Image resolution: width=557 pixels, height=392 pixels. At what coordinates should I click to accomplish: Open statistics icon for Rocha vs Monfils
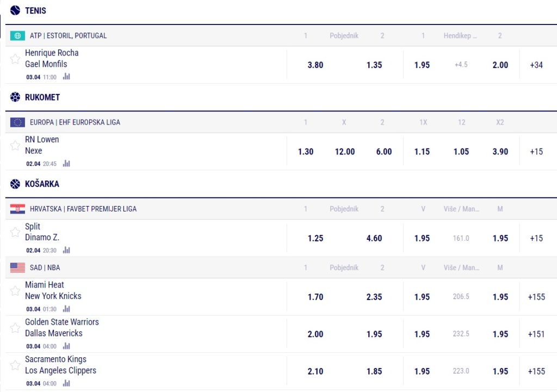[x=66, y=77]
